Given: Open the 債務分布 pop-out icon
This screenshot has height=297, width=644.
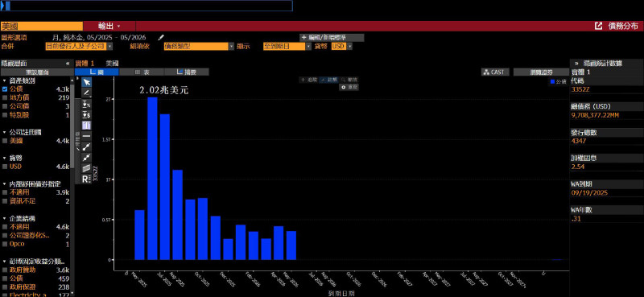Looking at the screenshot, I should click(598, 26).
